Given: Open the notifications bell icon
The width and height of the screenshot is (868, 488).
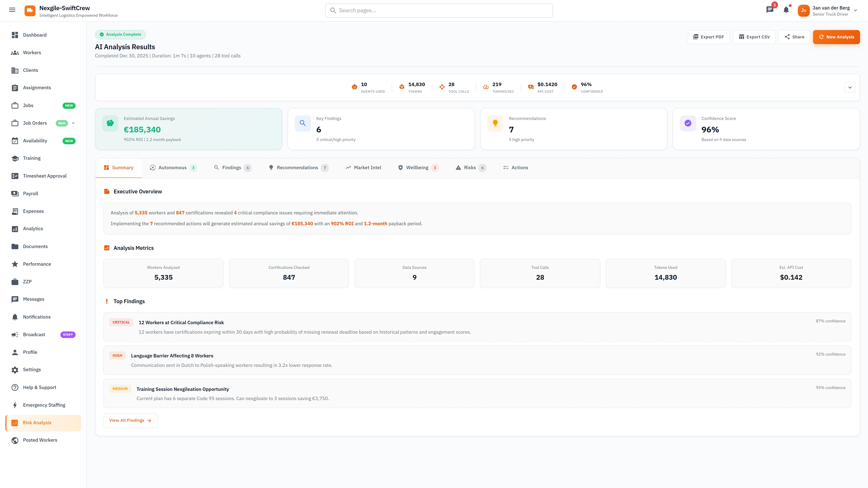Looking at the screenshot, I should pos(786,10).
